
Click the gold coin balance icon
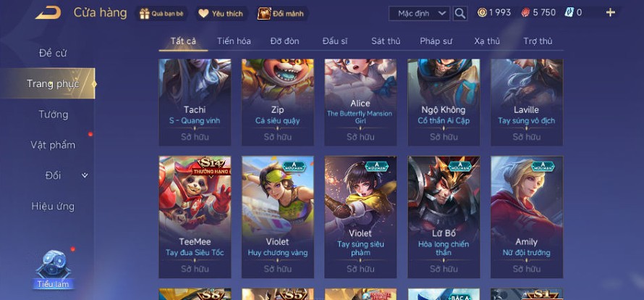coord(482,13)
